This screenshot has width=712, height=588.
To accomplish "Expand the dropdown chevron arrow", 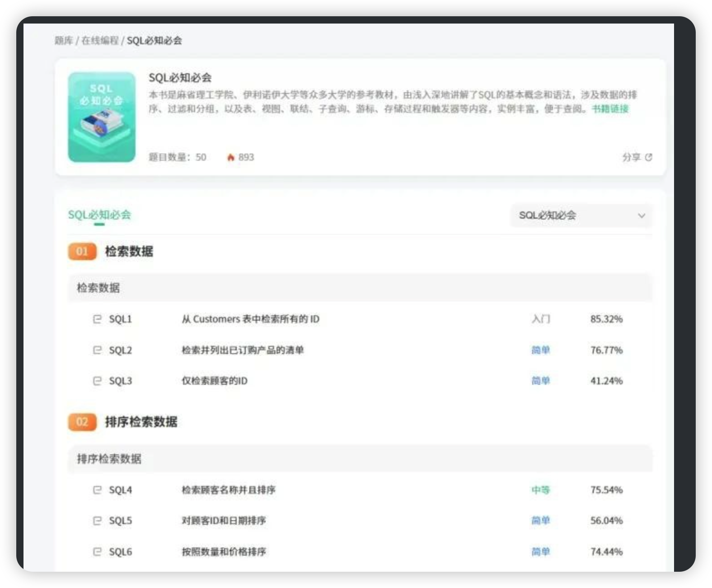I will [641, 216].
